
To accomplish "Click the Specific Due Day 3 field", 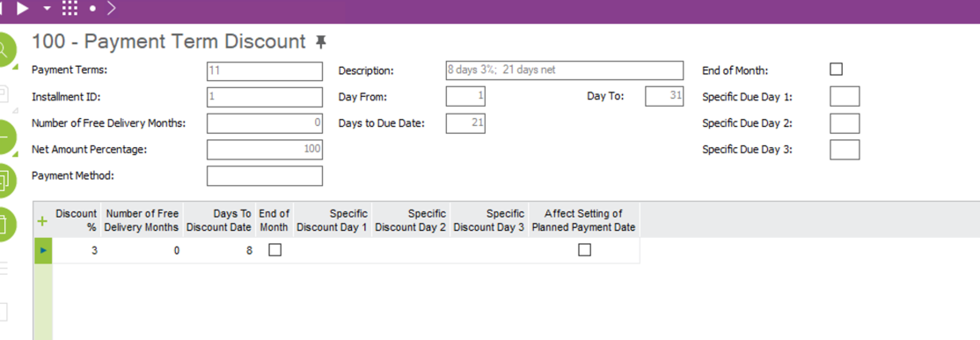I will click(x=845, y=150).
